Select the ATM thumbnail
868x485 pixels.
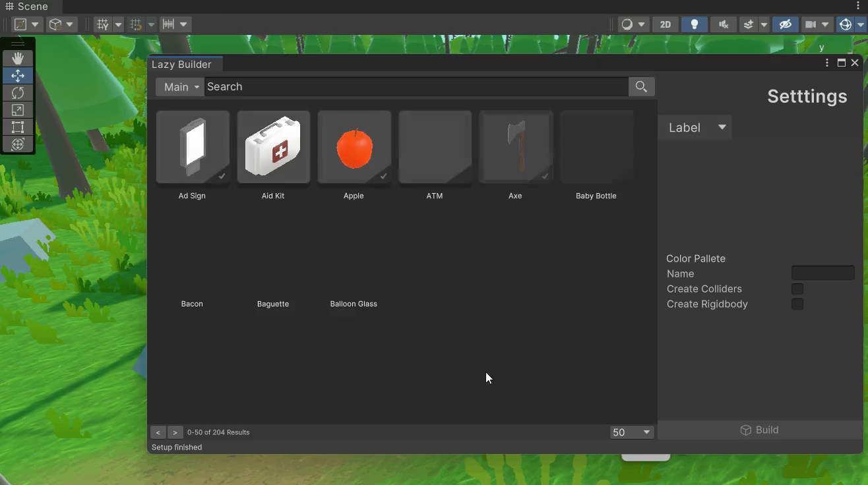(435, 147)
